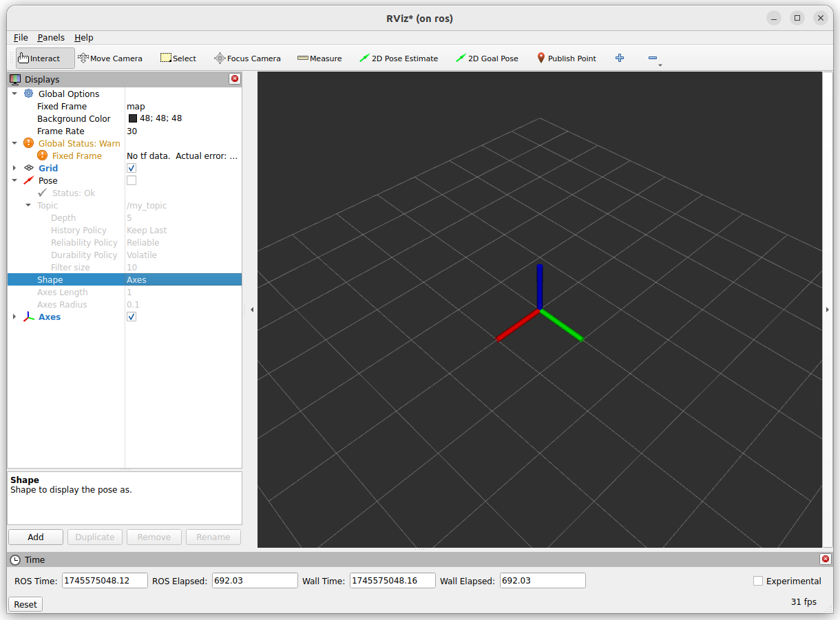Viewport: 840px width, 620px height.
Task: Click the blue plus add-tool icon
Action: tap(620, 58)
